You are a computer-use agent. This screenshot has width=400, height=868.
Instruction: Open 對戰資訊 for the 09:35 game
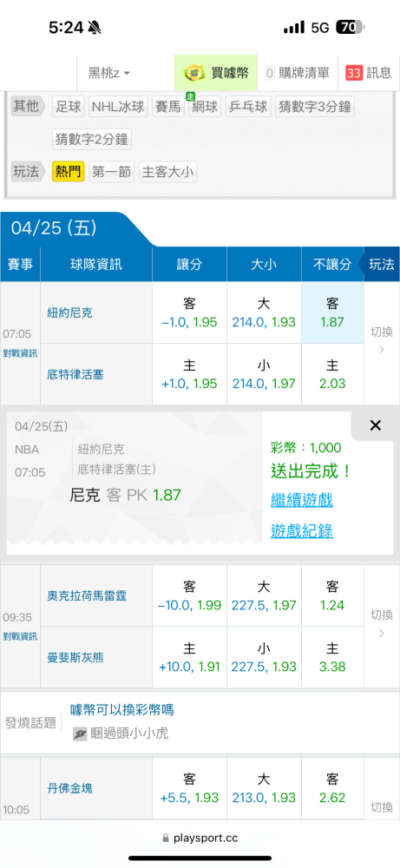20,635
